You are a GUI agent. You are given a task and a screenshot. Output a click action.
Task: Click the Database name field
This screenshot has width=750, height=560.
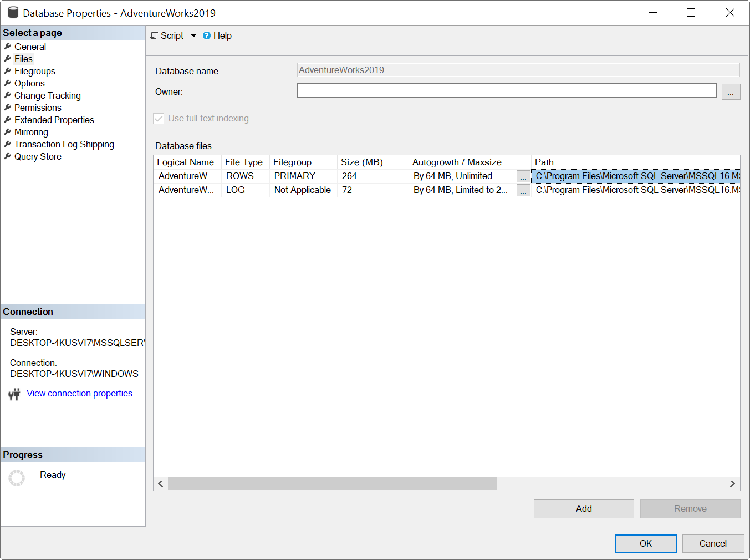pos(518,70)
